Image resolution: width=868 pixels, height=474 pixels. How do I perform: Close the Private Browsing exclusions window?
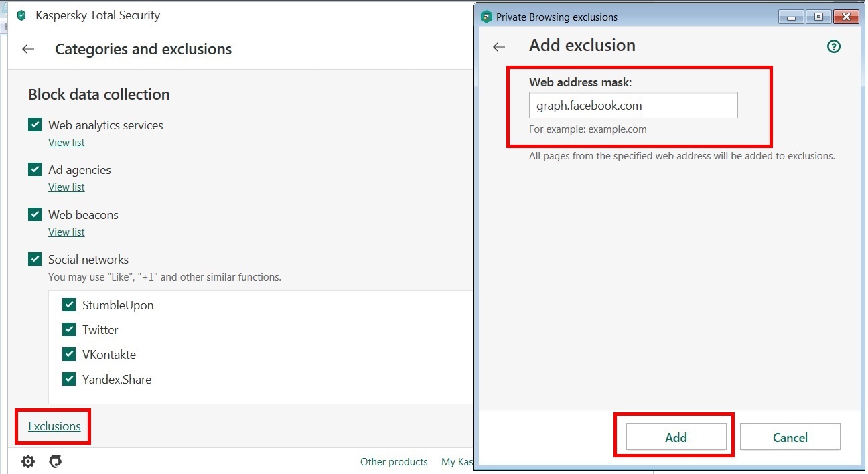point(846,17)
